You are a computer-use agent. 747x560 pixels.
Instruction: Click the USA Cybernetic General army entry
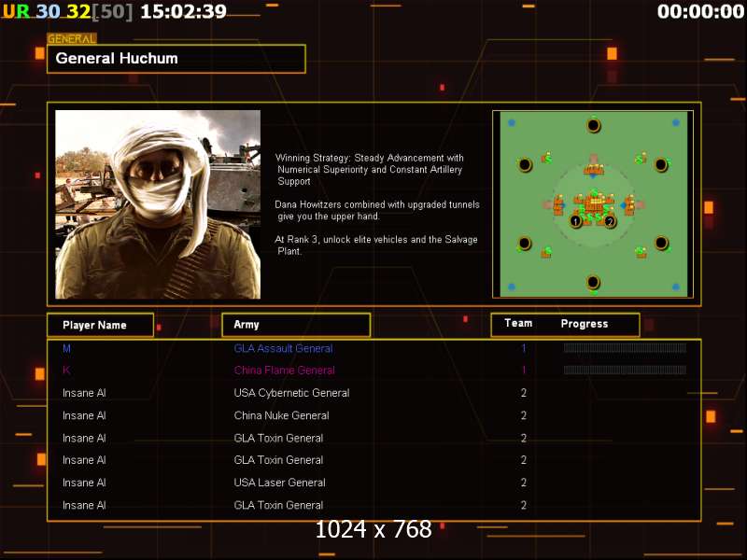[x=291, y=393]
